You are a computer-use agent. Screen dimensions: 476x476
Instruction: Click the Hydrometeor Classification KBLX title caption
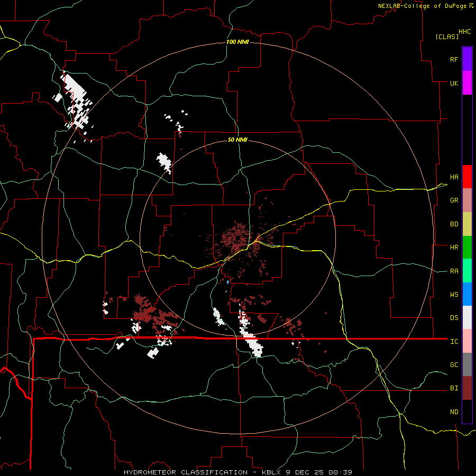[237, 472]
